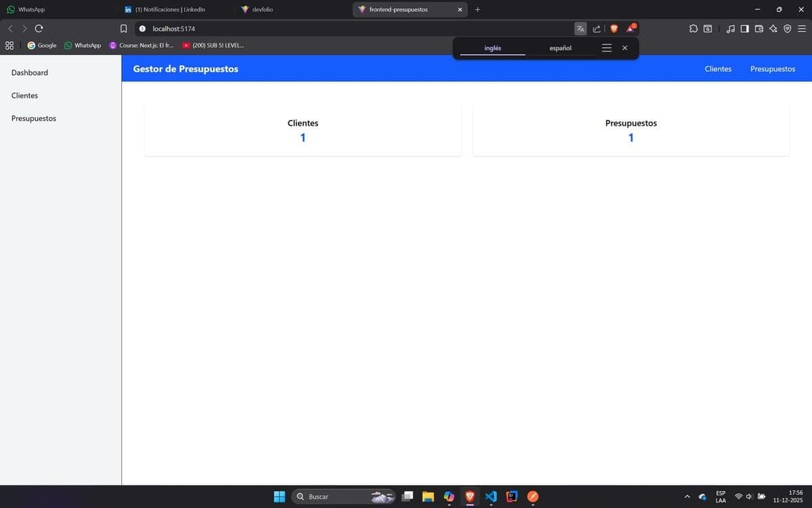Screen dimensions: 812x508
Task: Click the browser forward arrow
Action: [x=24, y=28]
